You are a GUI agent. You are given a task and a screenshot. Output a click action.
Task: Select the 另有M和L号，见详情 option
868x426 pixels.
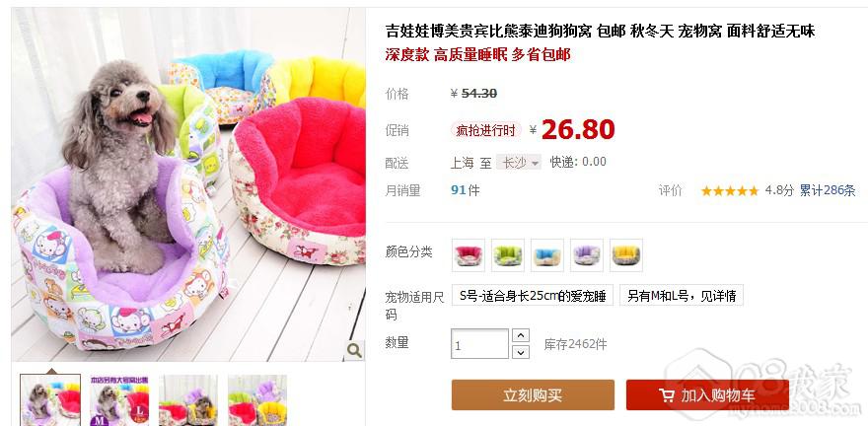coord(681,296)
